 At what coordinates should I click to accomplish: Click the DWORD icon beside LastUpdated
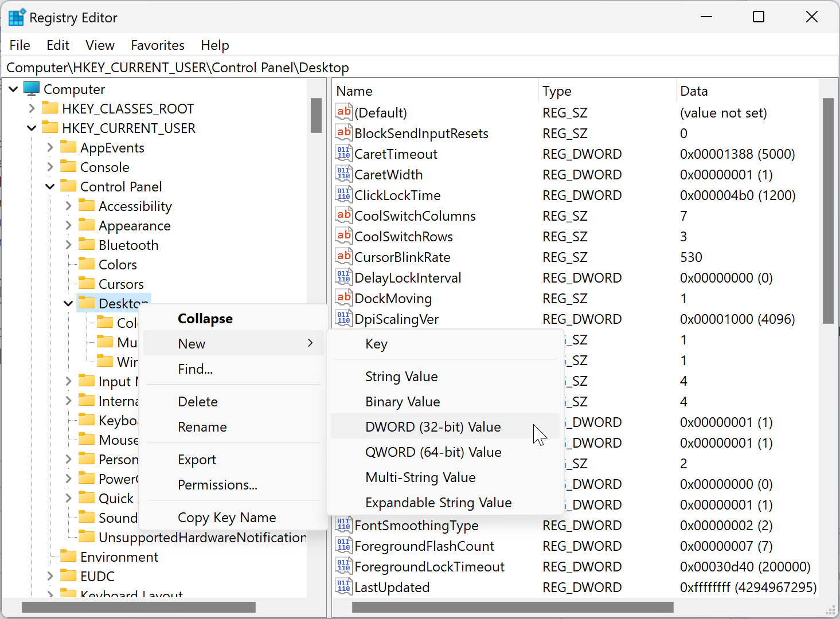343,586
